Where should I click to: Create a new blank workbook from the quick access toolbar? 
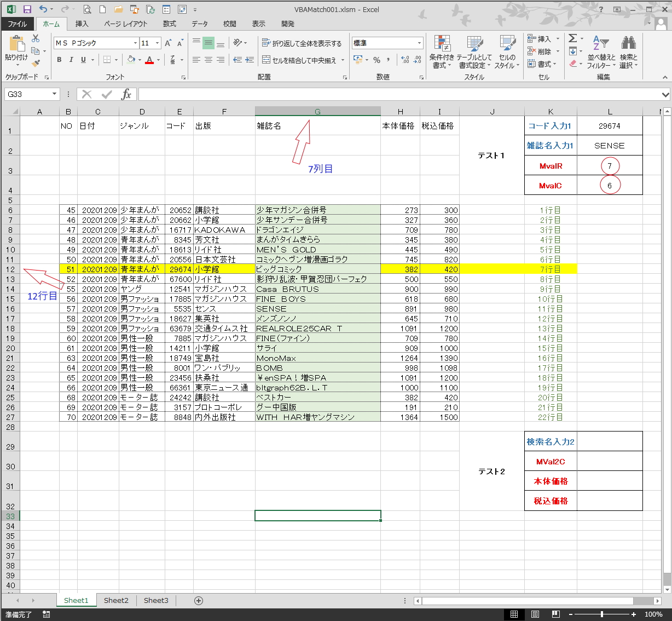coord(103,9)
